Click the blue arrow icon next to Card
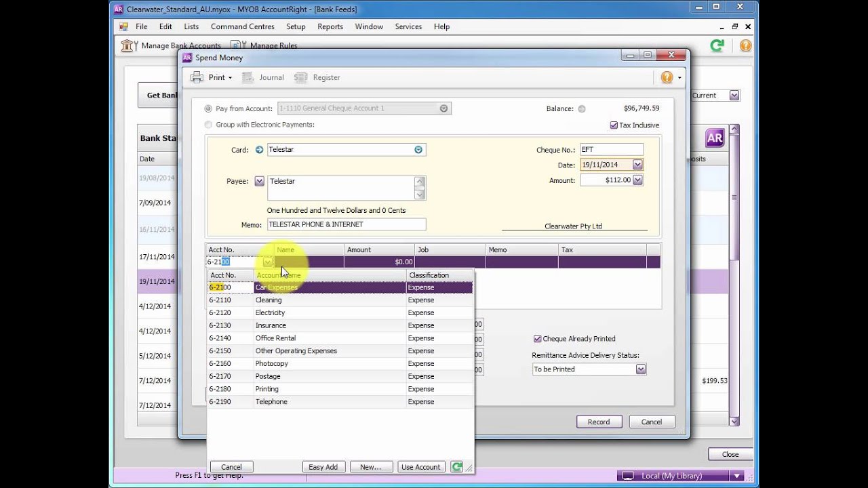The width and height of the screenshot is (868, 488). (259, 150)
